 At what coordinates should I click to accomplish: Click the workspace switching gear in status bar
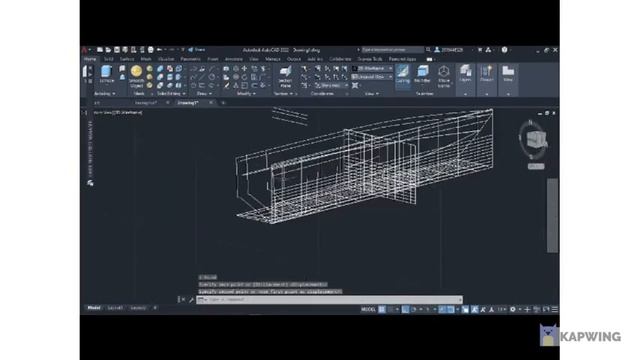[x=513, y=309]
